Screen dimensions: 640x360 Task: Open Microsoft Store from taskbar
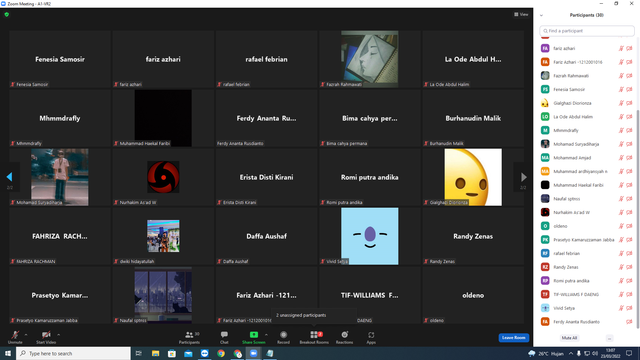[x=172, y=353]
